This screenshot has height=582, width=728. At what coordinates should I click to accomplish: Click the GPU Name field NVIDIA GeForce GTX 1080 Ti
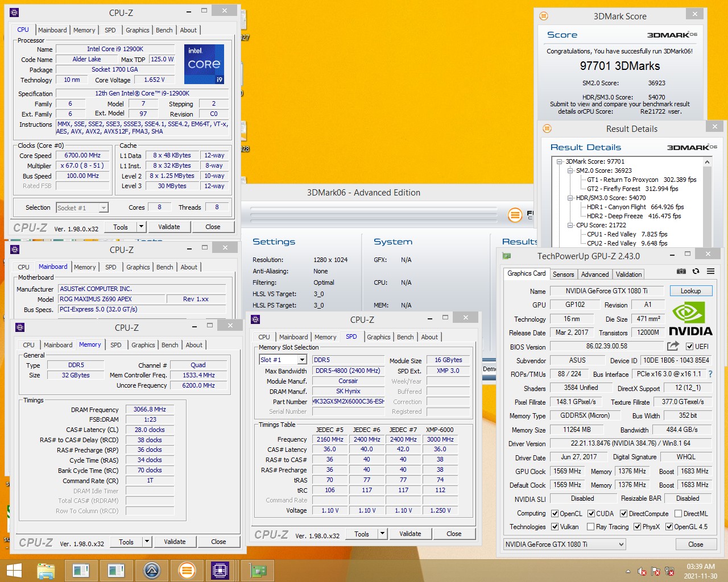tap(606, 290)
